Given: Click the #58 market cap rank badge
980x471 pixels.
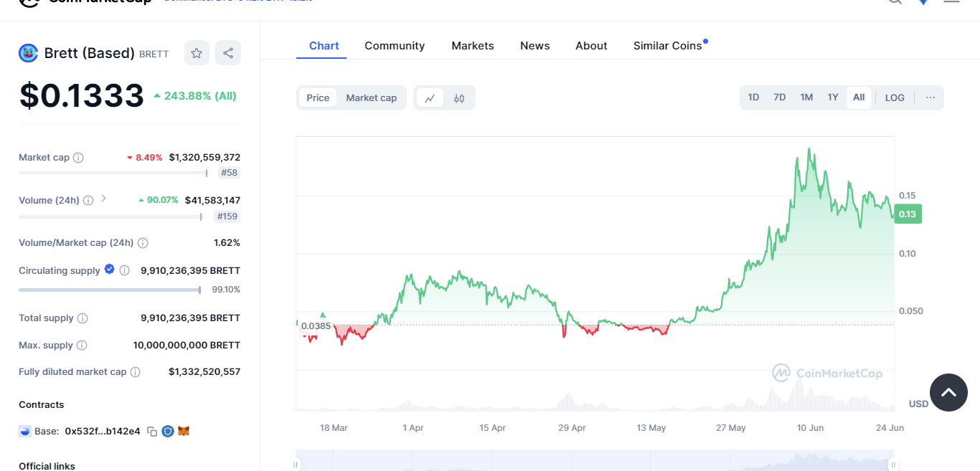Looking at the screenshot, I should click(x=230, y=173).
